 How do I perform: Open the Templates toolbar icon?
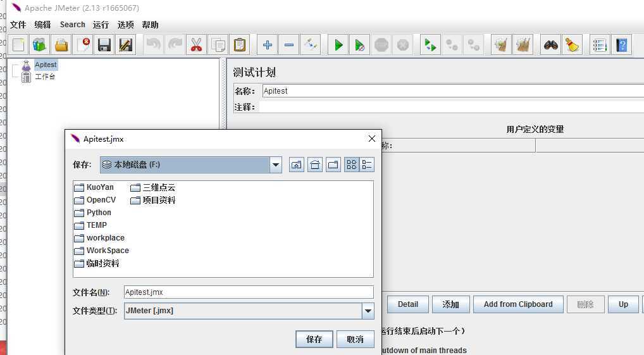point(40,45)
